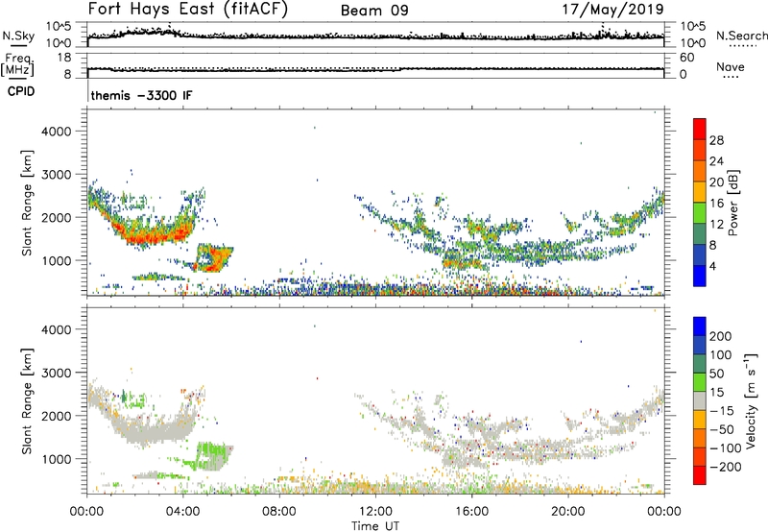Click the '16:00' time tick label
The width and height of the screenshot is (768, 532).
click(x=471, y=512)
